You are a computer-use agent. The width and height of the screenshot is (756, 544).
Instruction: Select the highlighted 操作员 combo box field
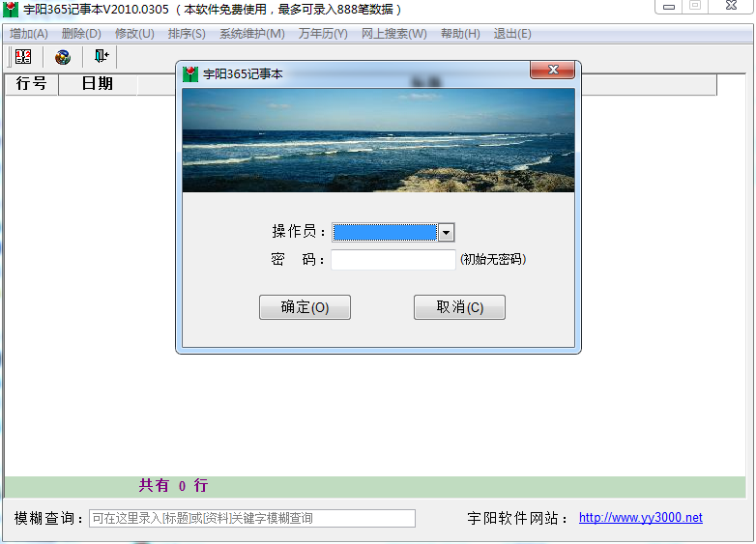tap(385, 233)
